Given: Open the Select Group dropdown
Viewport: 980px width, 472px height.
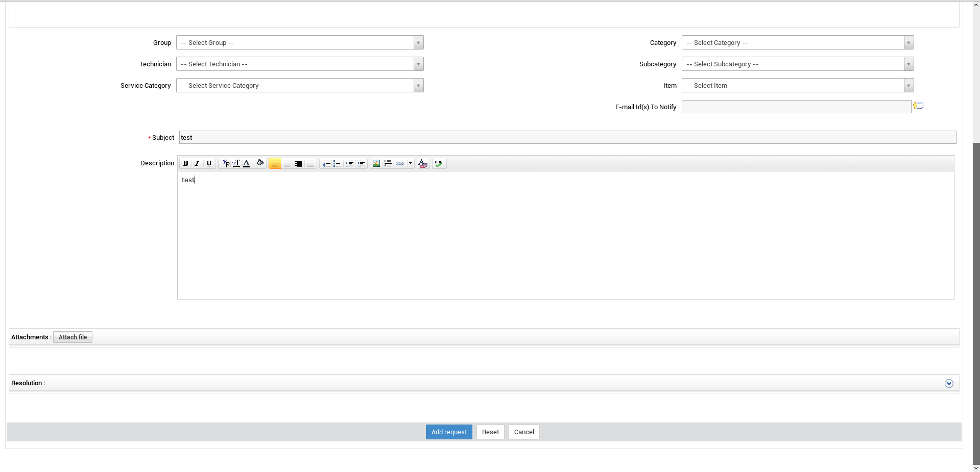Looking at the screenshot, I should (300, 43).
